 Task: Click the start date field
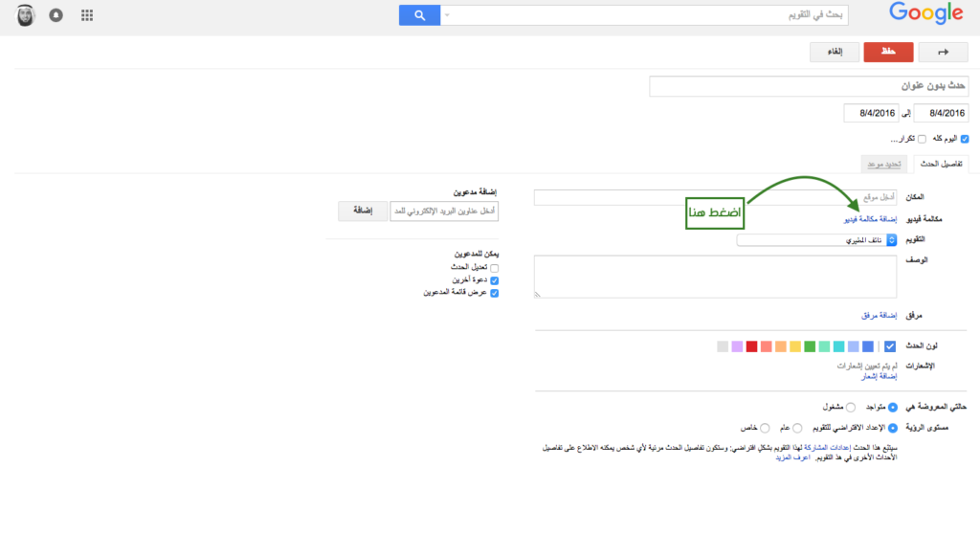tap(942, 113)
